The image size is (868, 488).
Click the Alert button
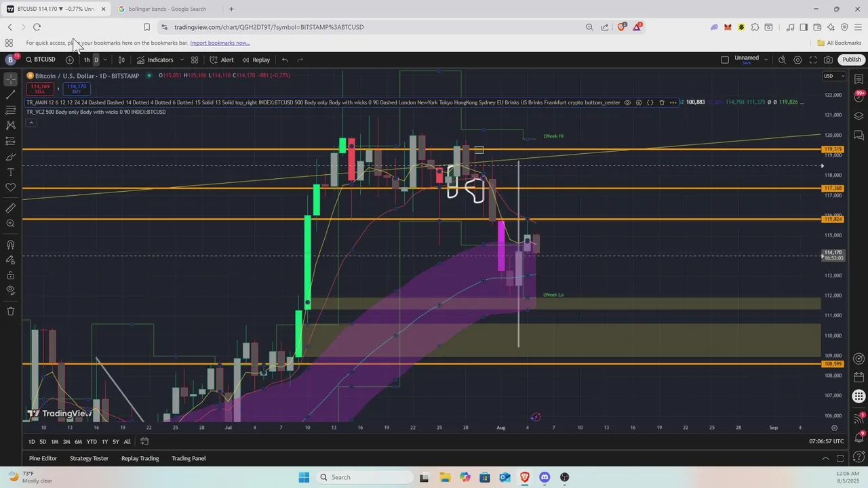(222, 60)
